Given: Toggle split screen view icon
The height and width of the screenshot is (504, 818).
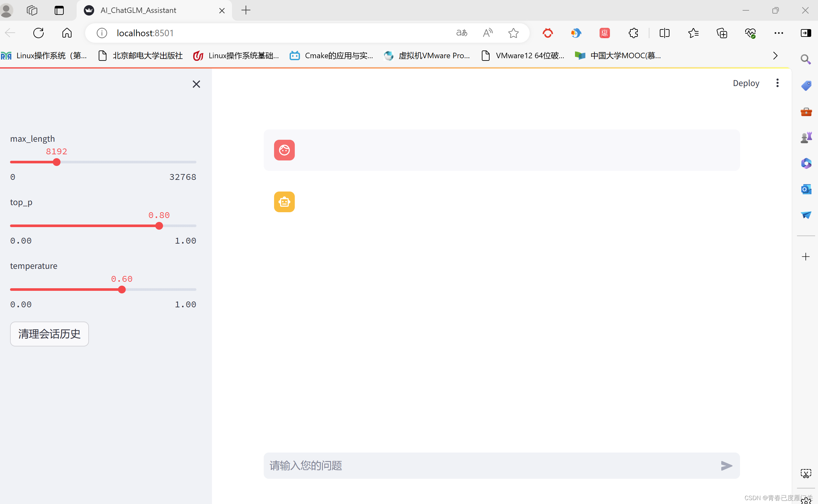Looking at the screenshot, I should point(664,33).
